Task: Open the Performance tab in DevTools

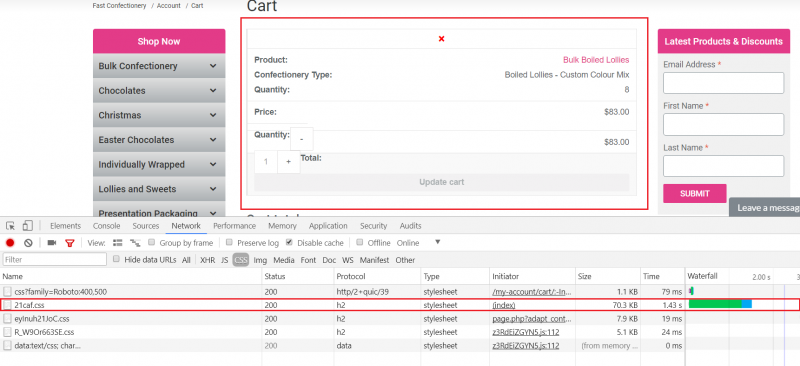Action: (x=234, y=226)
